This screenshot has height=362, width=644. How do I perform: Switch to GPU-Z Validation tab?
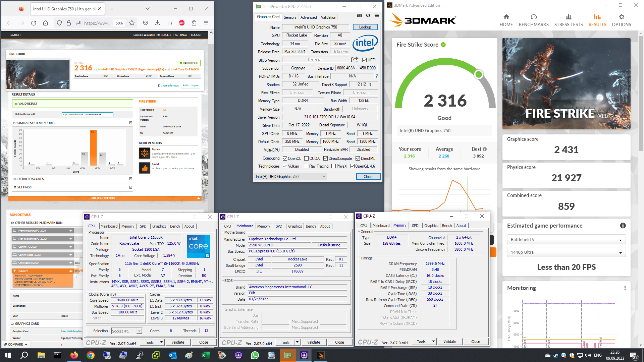(328, 17)
